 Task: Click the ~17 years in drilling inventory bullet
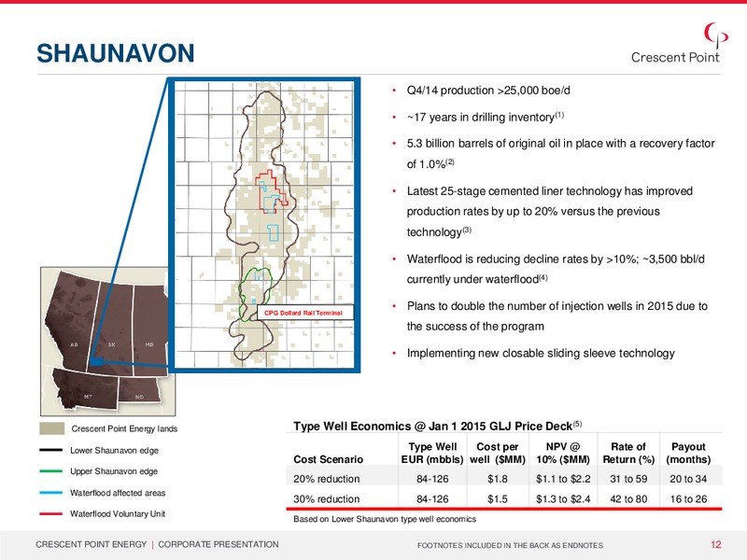tap(485, 118)
